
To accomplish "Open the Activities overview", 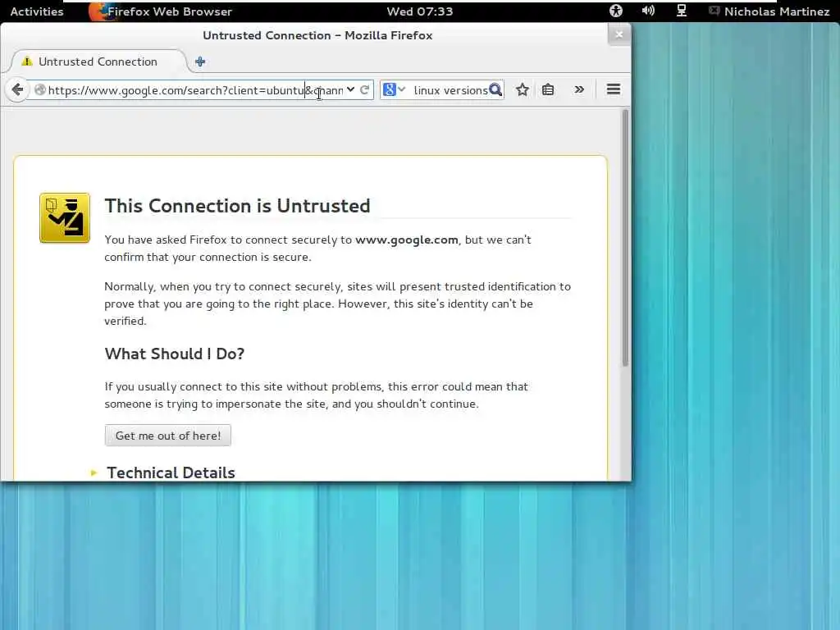I will tap(36, 11).
